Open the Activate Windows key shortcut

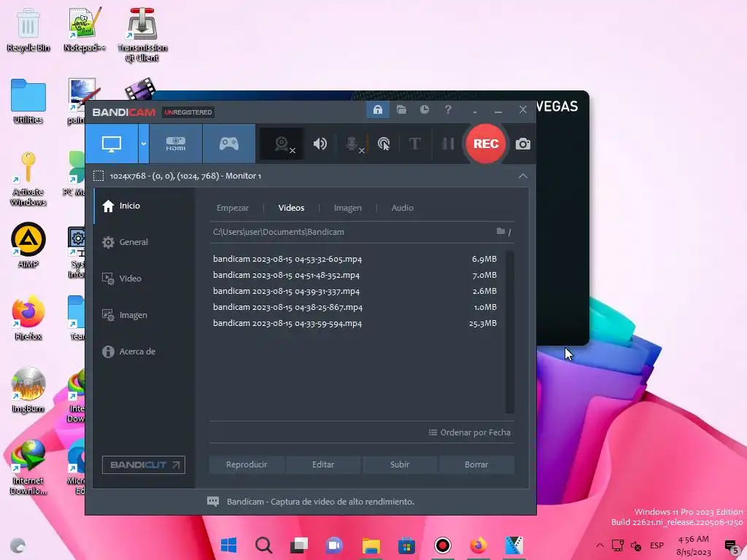pyautogui.click(x=28, y=179)
